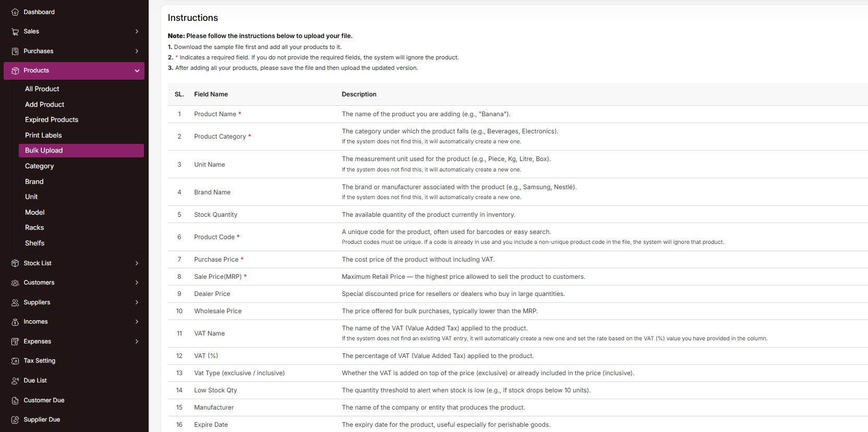This screenshot has height=432, width=868.
Task: Click the Dashboard home icon
Action: [x=15, y=12]
